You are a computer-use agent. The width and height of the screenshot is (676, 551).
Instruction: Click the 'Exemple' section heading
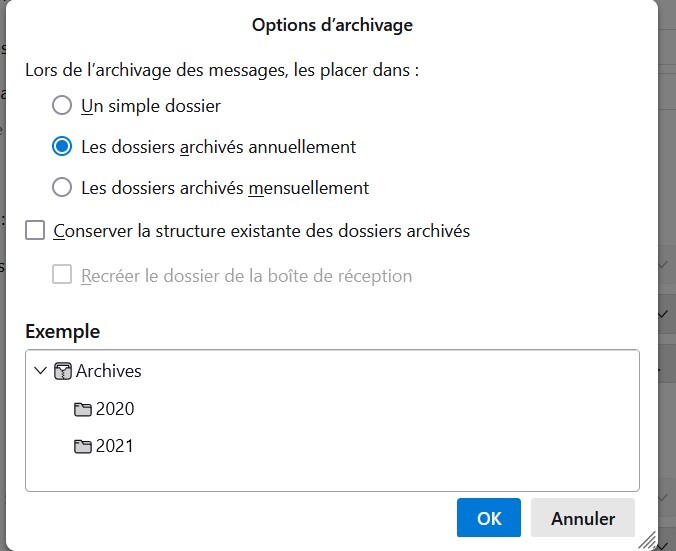62,331
